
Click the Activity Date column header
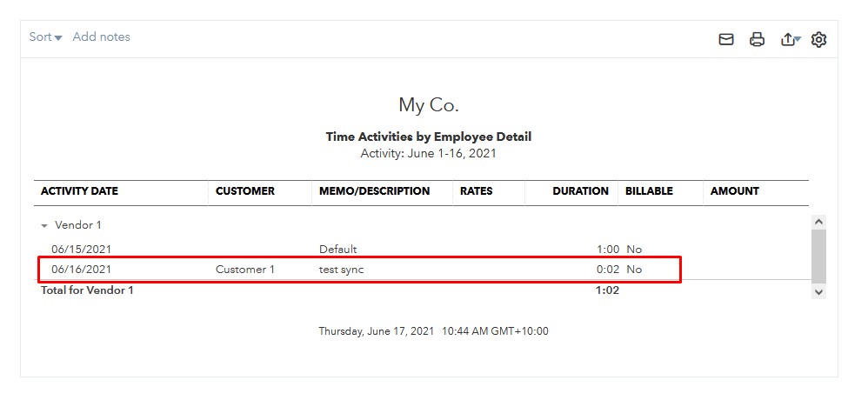coord(79,191)
